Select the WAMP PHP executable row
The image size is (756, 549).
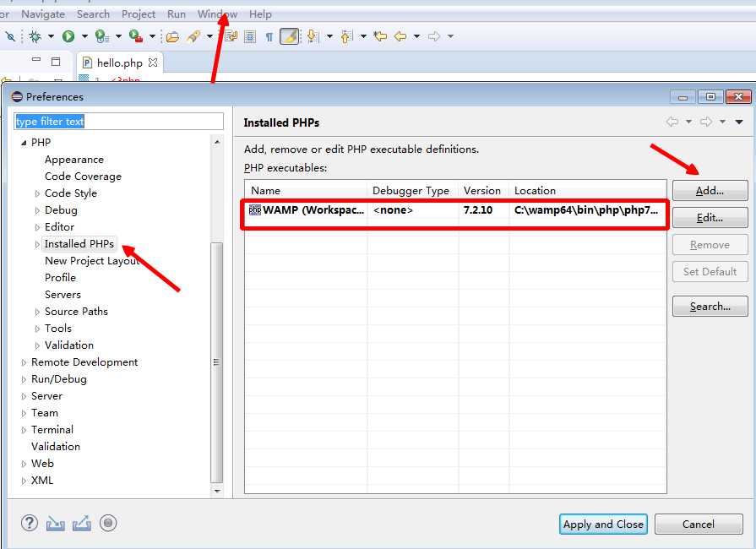coord(455,210)
